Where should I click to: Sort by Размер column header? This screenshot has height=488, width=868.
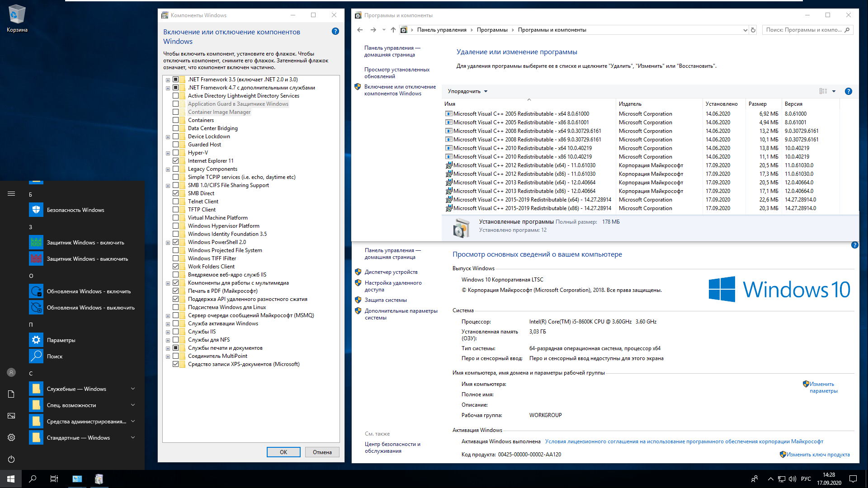point(763,104)
